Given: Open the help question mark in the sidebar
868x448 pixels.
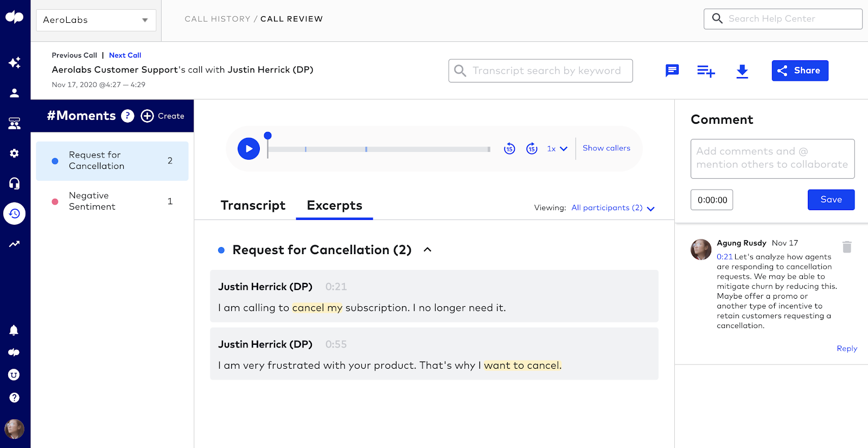Looking at the screenshot, I should click(x=14, y=397).
